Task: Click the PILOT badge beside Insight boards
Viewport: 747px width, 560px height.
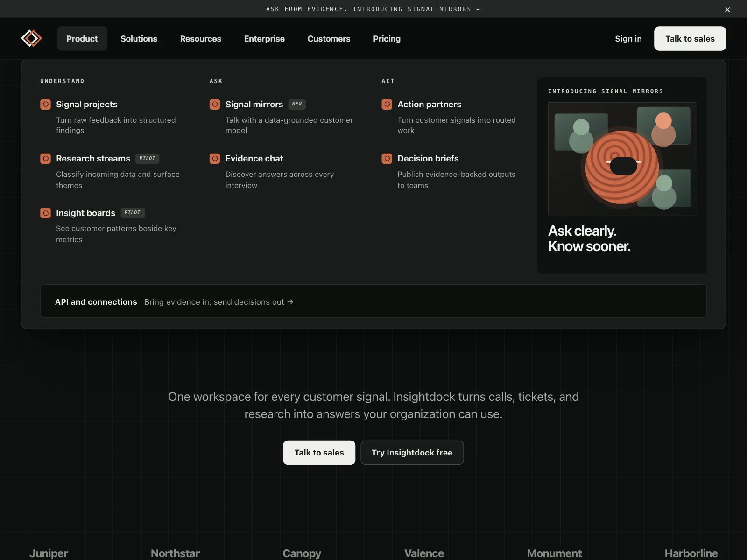Action: [133, 213]
